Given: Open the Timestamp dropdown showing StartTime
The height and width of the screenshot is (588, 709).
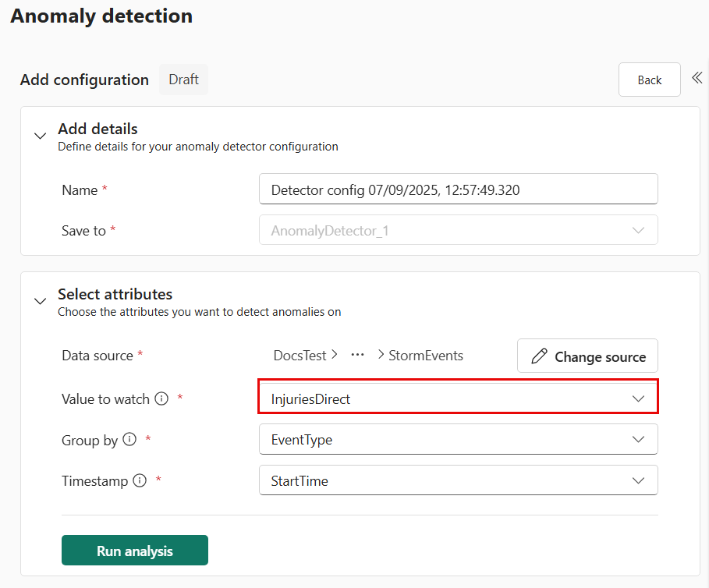Looking at the screenshot, I should pyautogui.click(x=458, y=480).
